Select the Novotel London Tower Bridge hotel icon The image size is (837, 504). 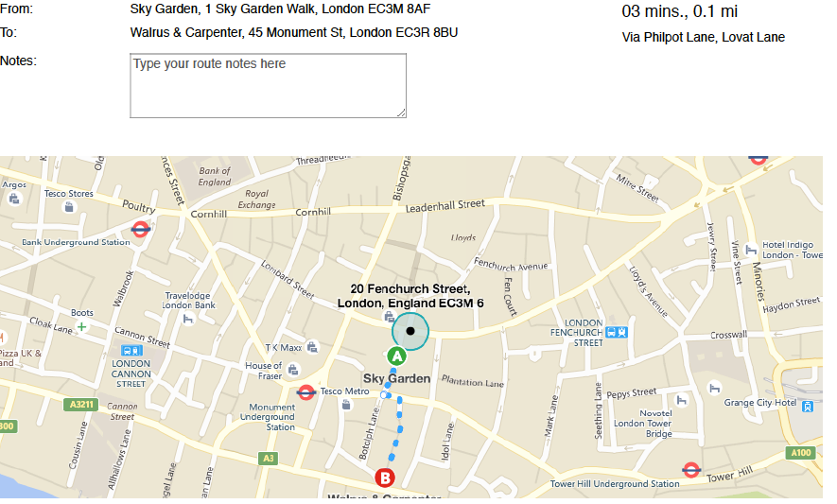[681, 400]
